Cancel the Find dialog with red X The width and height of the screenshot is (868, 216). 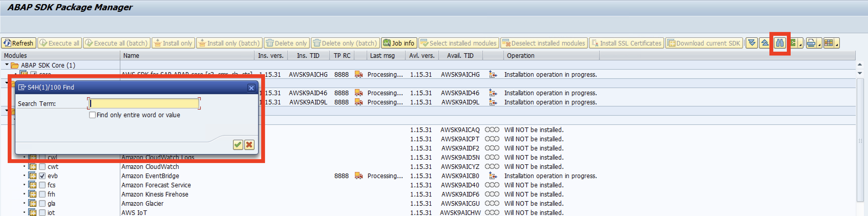(x=249, y=145)
